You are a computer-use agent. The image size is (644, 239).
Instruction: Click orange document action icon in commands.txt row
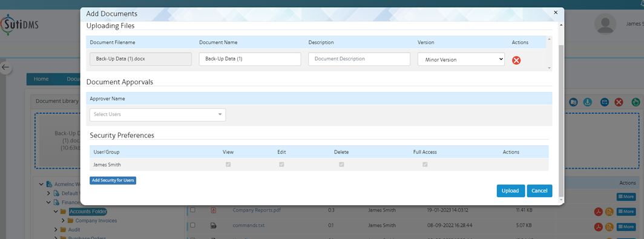click(609, 226)
